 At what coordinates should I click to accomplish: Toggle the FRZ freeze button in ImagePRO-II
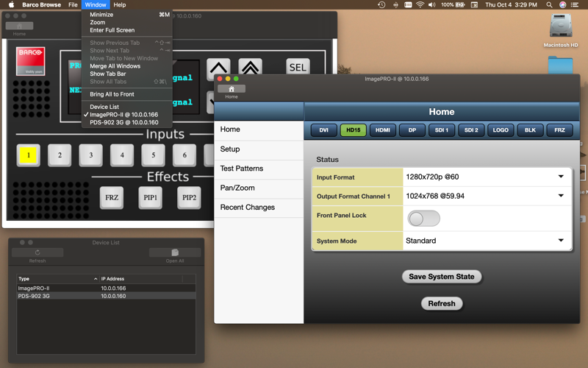(x=559, y=130)
